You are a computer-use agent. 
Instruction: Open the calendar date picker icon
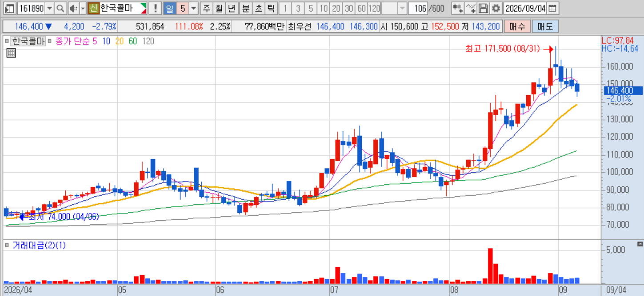pos(552,8)
